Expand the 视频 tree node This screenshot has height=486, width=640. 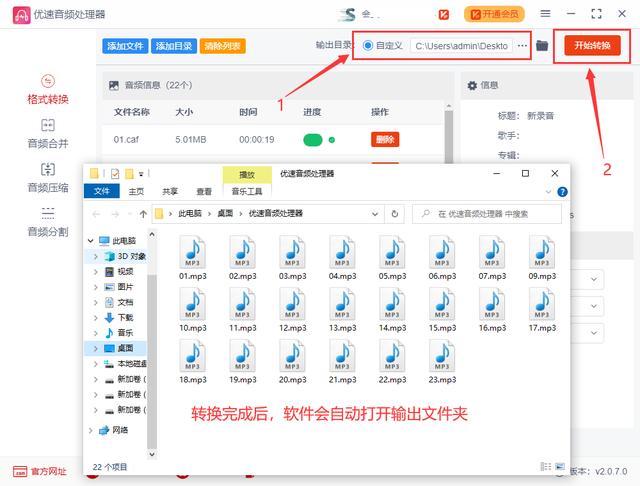coord(96,272)
